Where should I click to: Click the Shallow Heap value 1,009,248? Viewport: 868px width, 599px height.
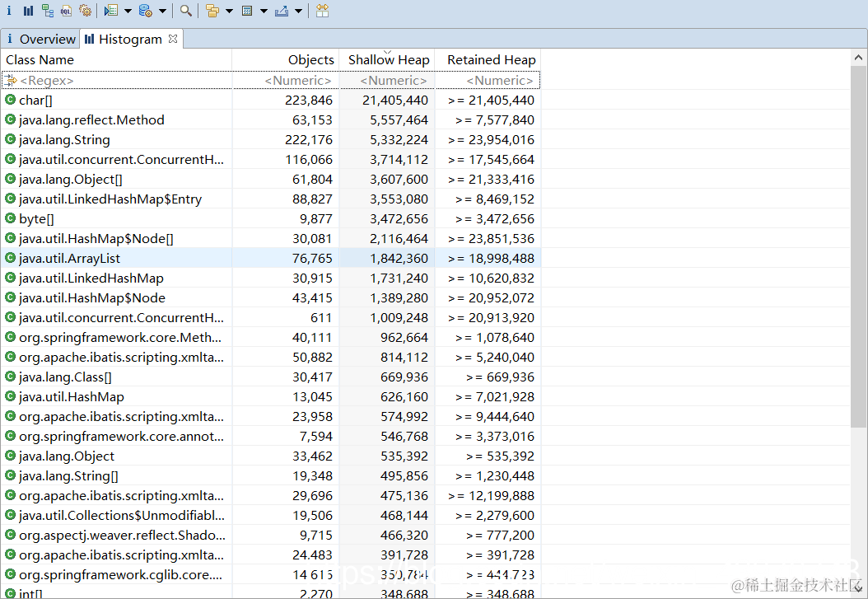pos(399,318)
